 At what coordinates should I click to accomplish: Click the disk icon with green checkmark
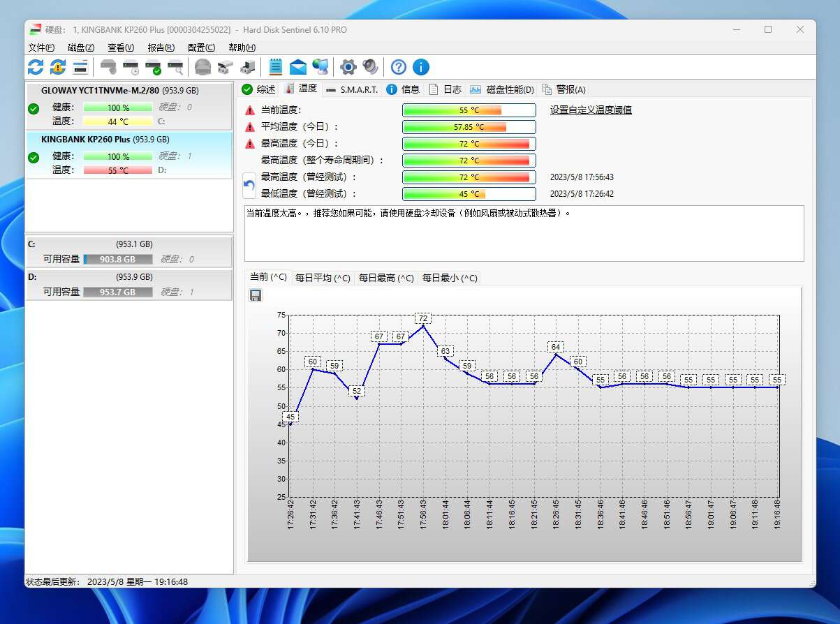[153, 68]
